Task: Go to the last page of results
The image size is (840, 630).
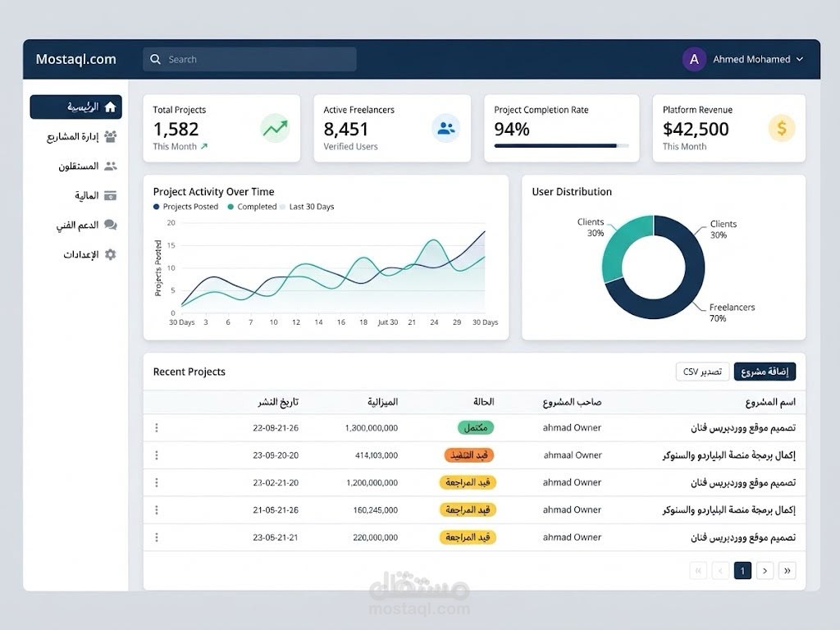Action: click(787, 571)
